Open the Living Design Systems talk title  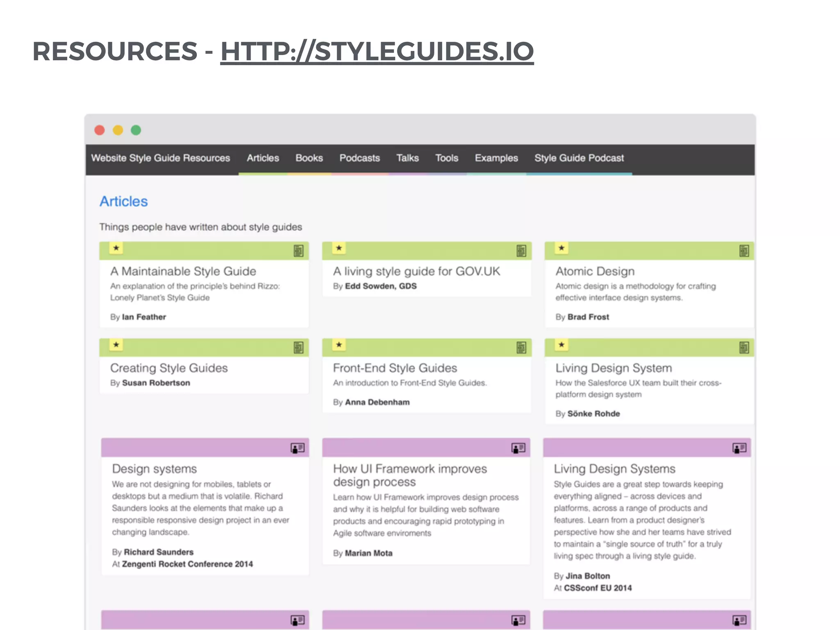(x=614, y=469)
